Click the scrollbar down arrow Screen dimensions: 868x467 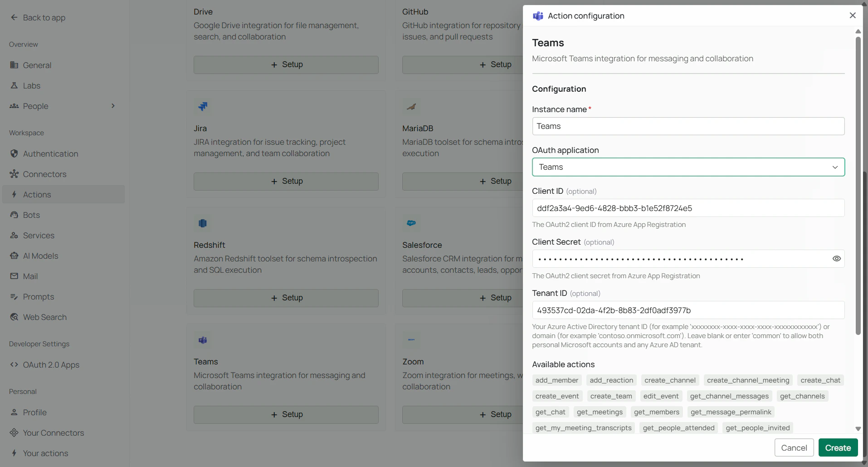(x=858, y=429)
